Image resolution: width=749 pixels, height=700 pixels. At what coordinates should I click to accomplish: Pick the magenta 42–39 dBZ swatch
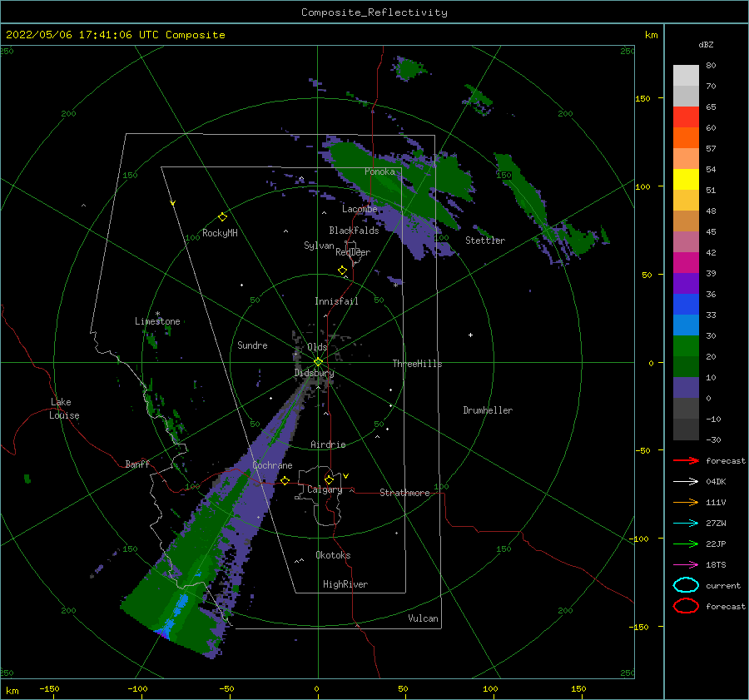pos(686,263)
